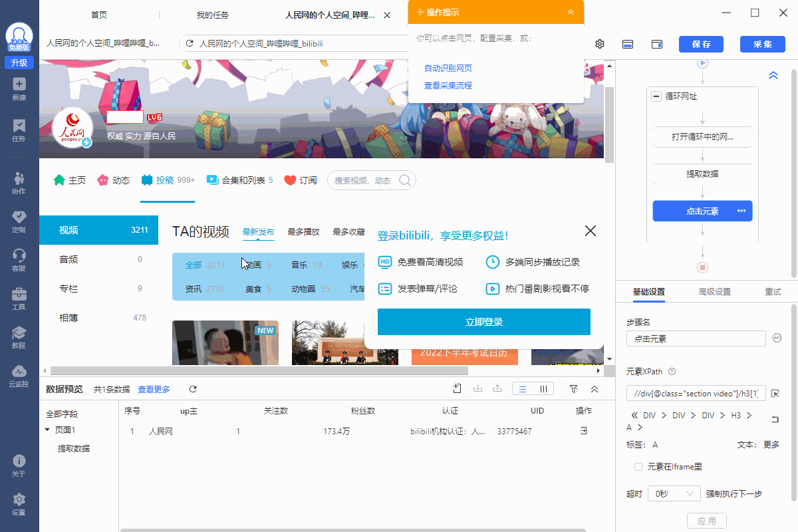The image size is (798, 532).
Task: Collapse the 页面1 tree node
Action: (47, 430)
